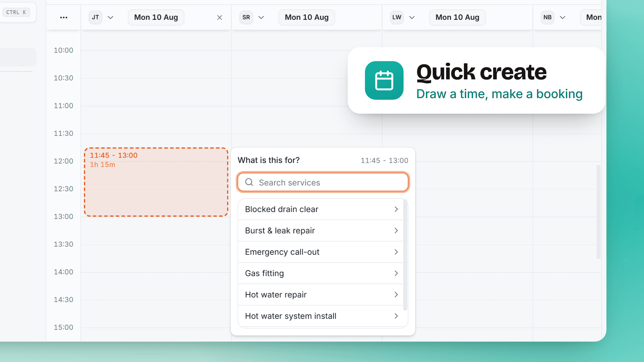Select Hot water repair service
This screenshot has height=362, width=644.
(321, 295)
